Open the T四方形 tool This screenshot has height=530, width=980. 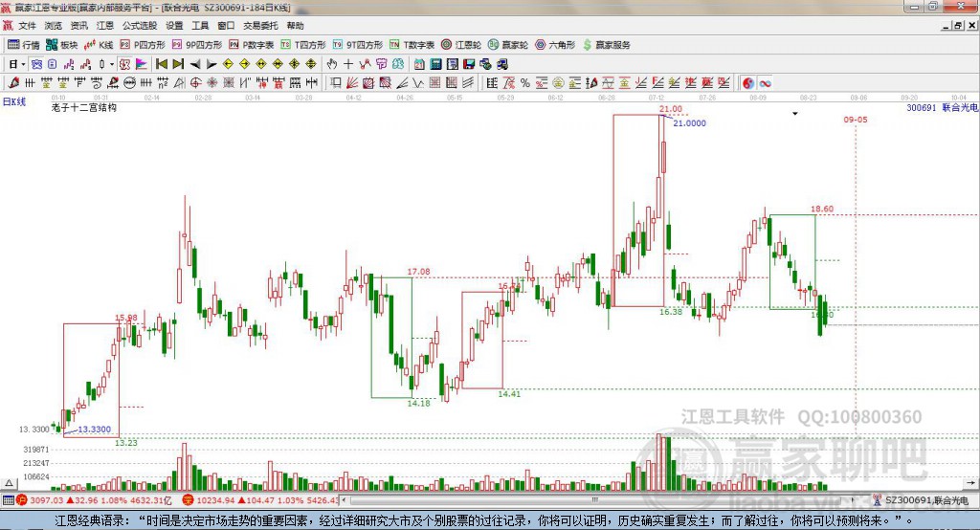coord(303,45)
